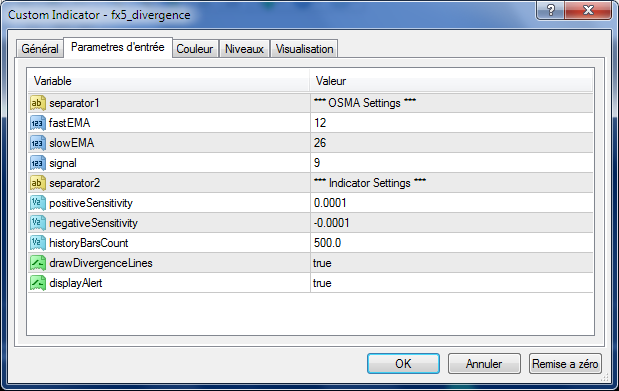Click the Valeur column header
This screenshot has height=391, width=619.
452,81
